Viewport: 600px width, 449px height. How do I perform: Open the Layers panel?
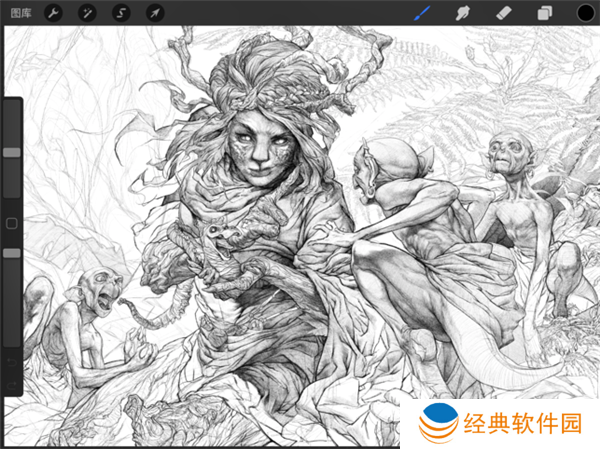click(x=543, y=13)
